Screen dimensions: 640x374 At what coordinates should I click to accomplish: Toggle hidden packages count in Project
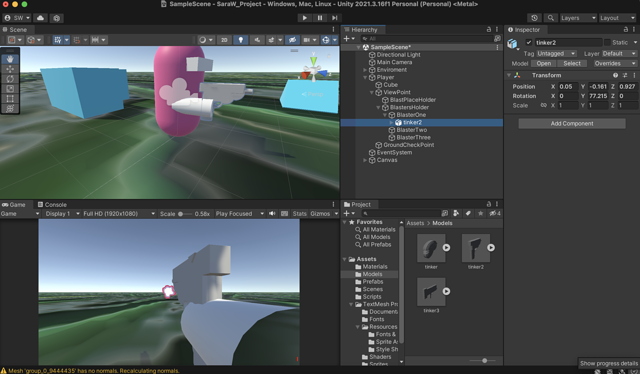495,213
